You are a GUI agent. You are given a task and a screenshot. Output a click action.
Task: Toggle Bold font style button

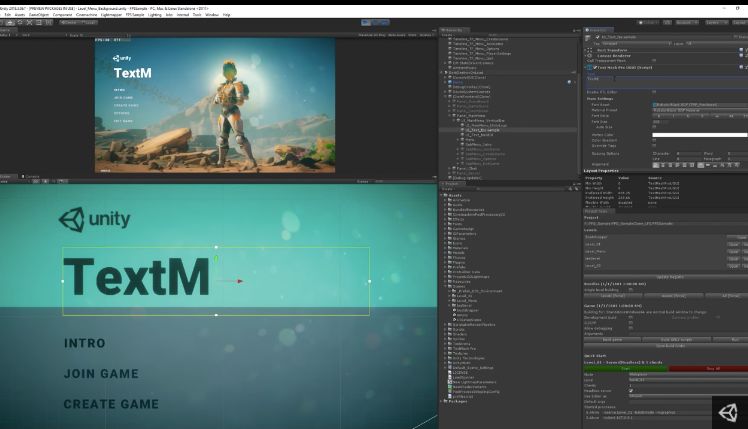pyautogui.click(x=659, y=116)
